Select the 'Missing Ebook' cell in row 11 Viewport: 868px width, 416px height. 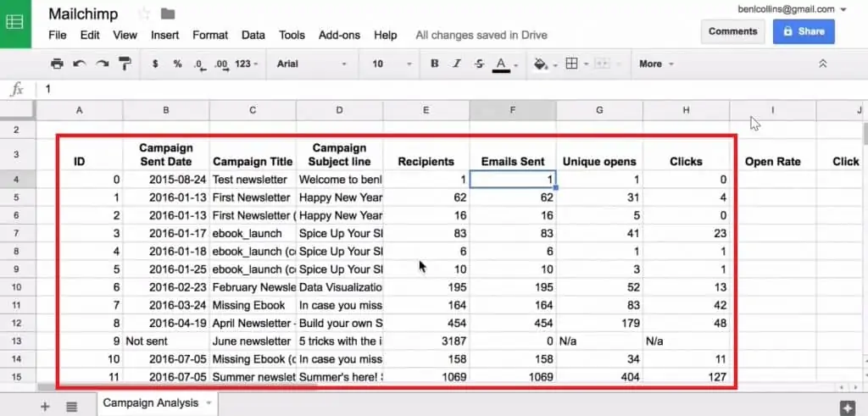pyautogui.click(x=253, y=305)
